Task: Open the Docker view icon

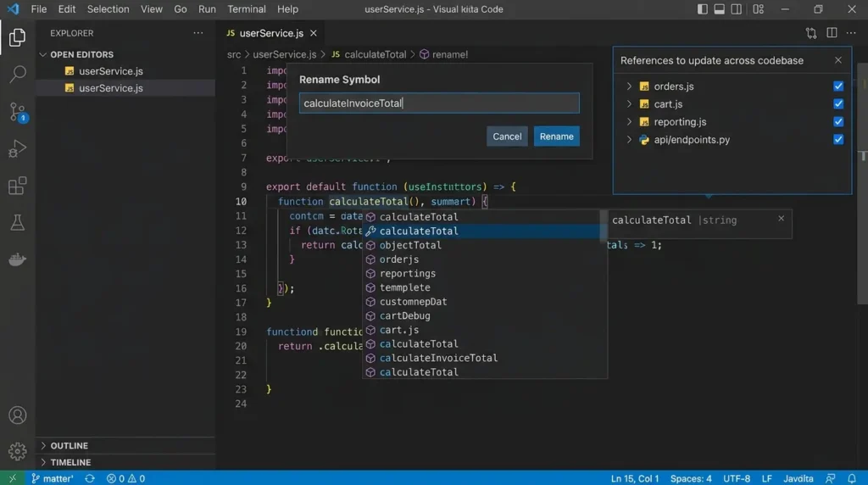Action: (x=17, y=259)
